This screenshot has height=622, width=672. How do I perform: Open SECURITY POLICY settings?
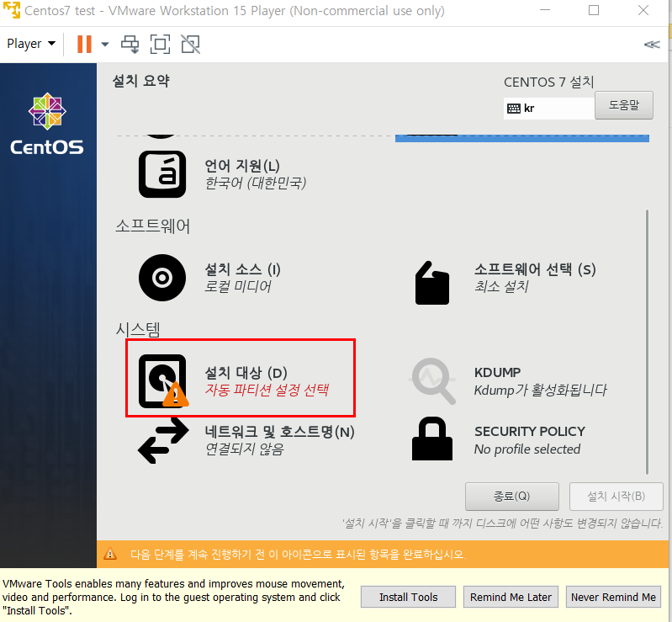(x=529, y=431)
